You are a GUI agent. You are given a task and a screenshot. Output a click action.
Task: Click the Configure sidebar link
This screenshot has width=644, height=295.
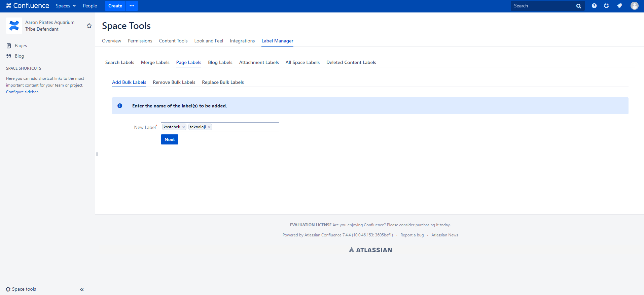pos(22,92)
